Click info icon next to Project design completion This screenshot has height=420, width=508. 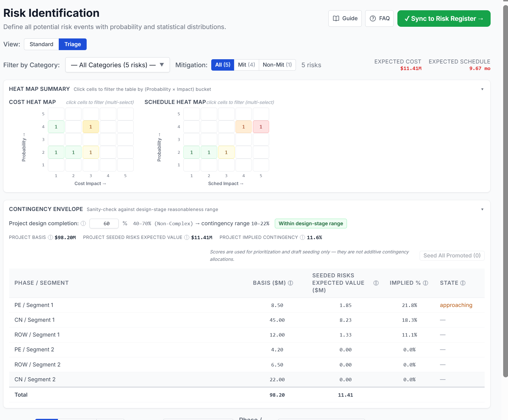coord(83,224)
